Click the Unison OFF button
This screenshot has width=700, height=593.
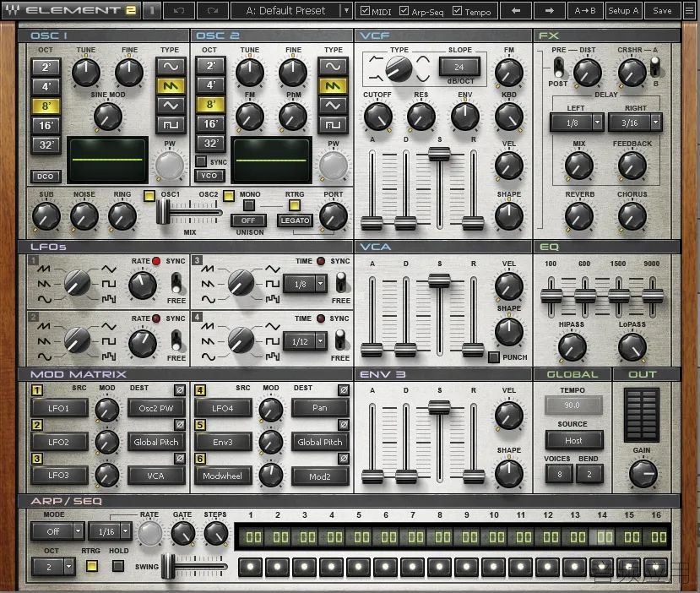click(248, 220)
